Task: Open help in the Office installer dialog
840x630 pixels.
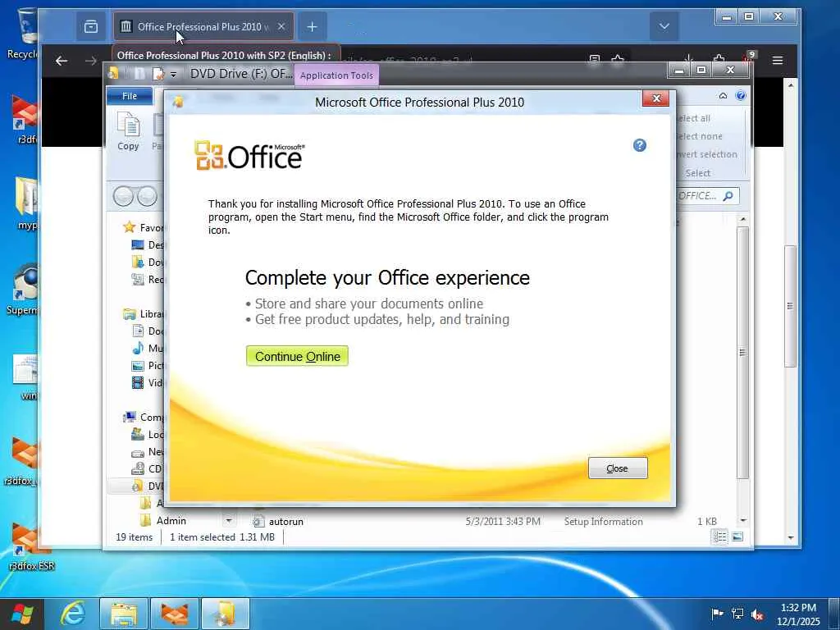Action: [640, 145]
